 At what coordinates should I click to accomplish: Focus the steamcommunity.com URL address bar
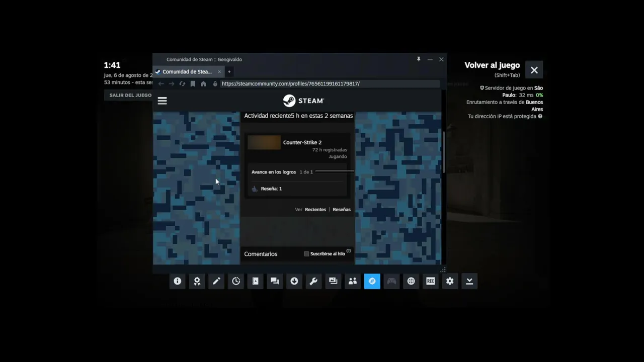click(x=330, y=84)
